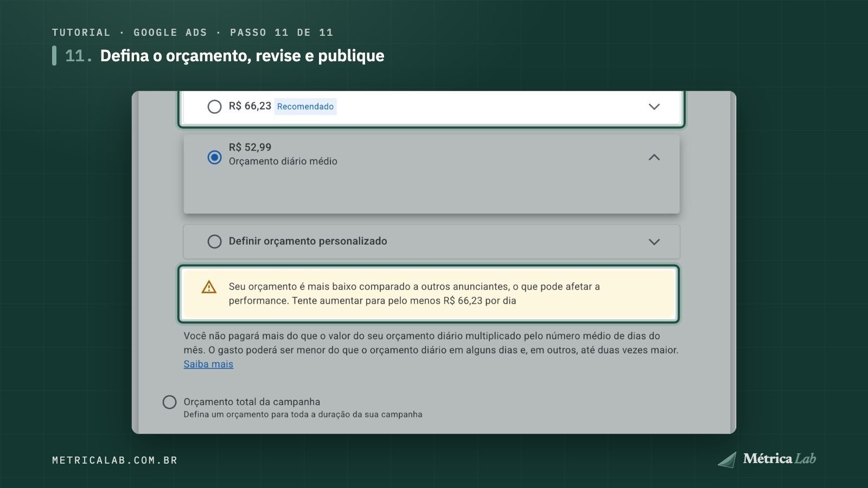Open the 'Saiba mais' link
Image resolution: width=868 pixels, height=488 pixels.
point(208,364)
